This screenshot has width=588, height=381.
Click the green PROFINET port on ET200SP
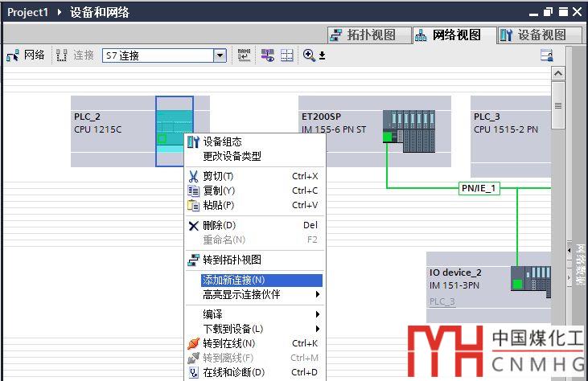point(388,137)
